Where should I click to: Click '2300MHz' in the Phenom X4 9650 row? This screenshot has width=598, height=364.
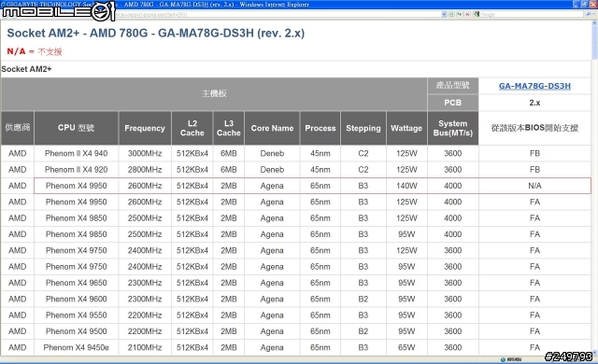point(145,283)
